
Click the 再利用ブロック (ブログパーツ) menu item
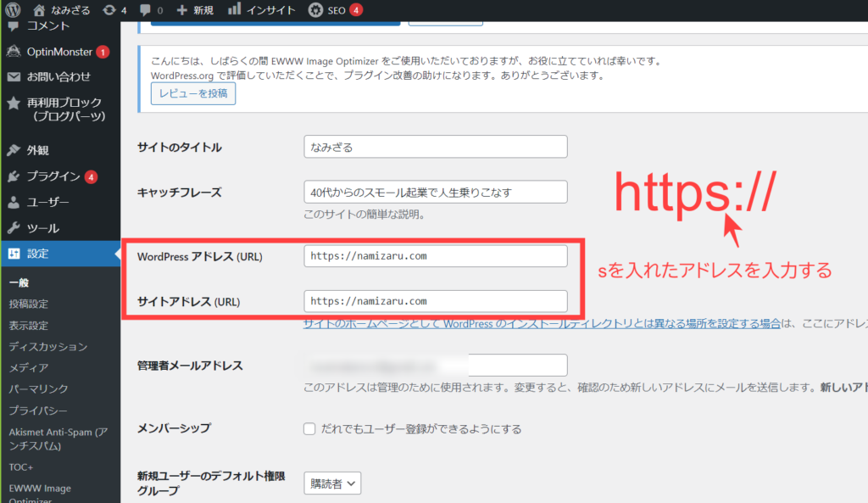pyautogui.click(x=64, y=109)
